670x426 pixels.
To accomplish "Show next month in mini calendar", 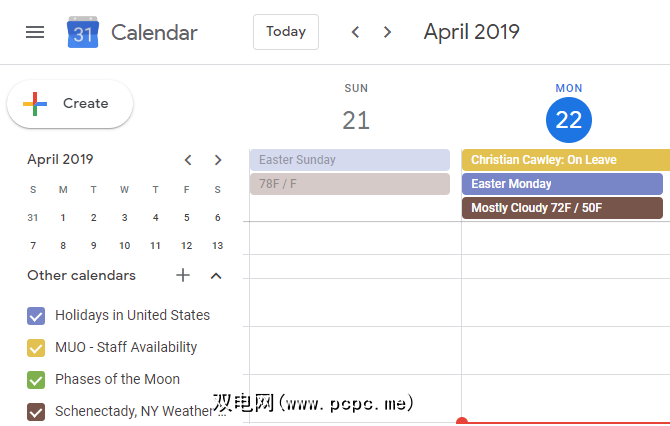I will tap(218, 160).
